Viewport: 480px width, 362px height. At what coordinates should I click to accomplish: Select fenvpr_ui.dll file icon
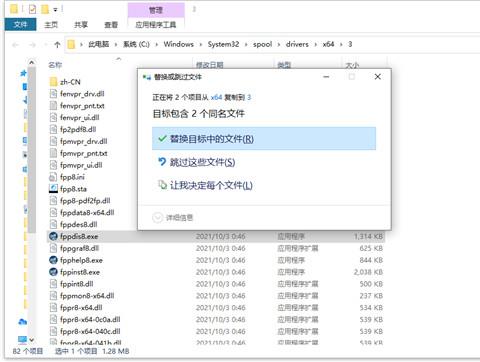53,117
